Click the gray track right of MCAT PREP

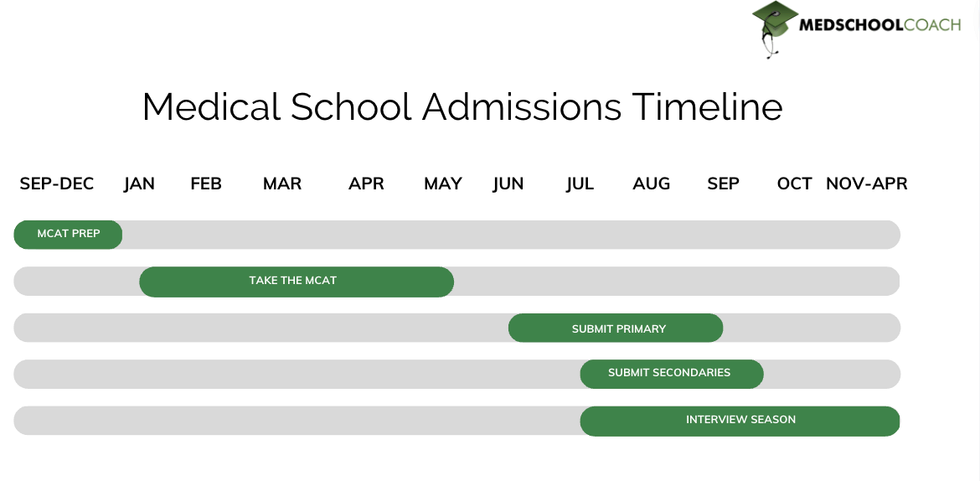tap(503, 235)
